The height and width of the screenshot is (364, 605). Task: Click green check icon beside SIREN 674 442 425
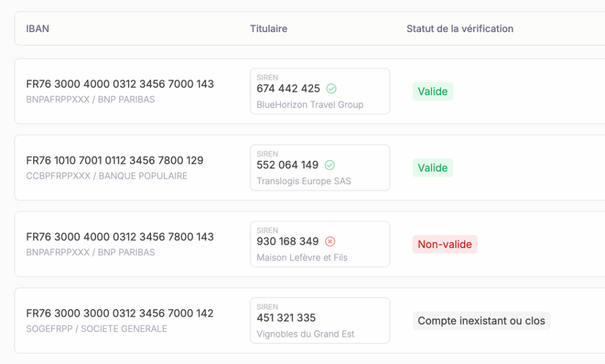331,89
